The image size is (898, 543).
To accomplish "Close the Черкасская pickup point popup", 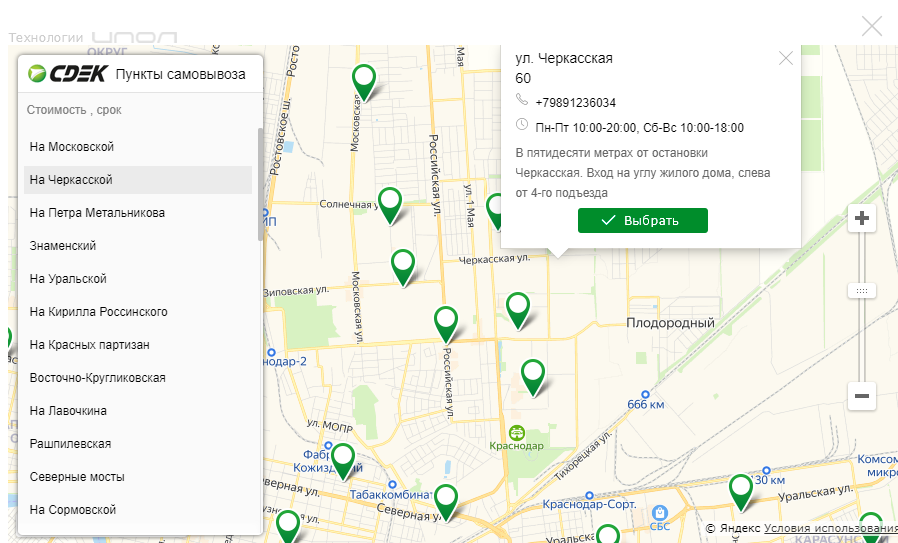I will point(785,58).
